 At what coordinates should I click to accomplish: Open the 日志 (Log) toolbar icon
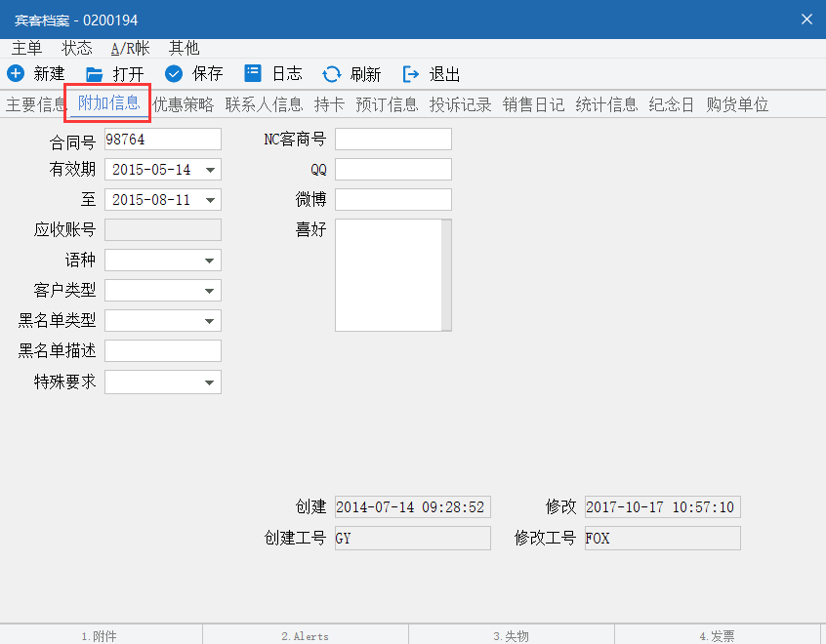[253, 74]
